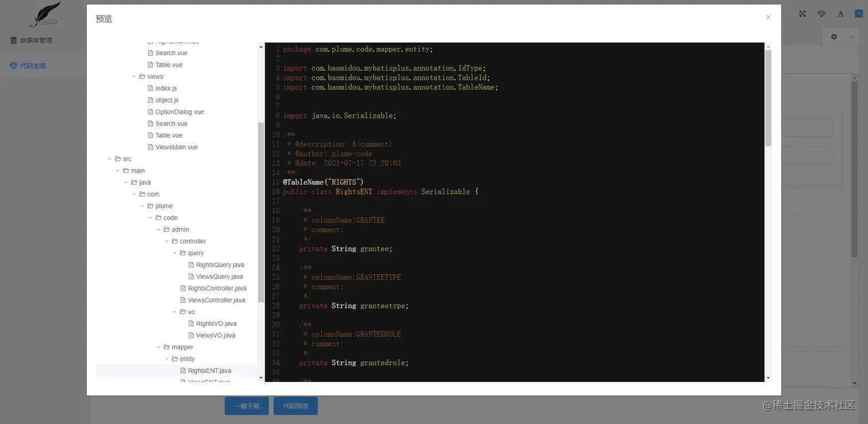Image resolution: width=868 pixels, height=424 pixels.
Task: Click the file tree scrollbar thumb
Action: [x=261, y=213]
